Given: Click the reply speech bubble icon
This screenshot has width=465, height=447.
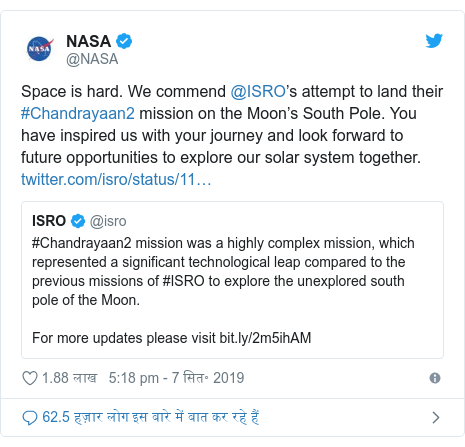Looking at the screenshot, I should (30, 418).
